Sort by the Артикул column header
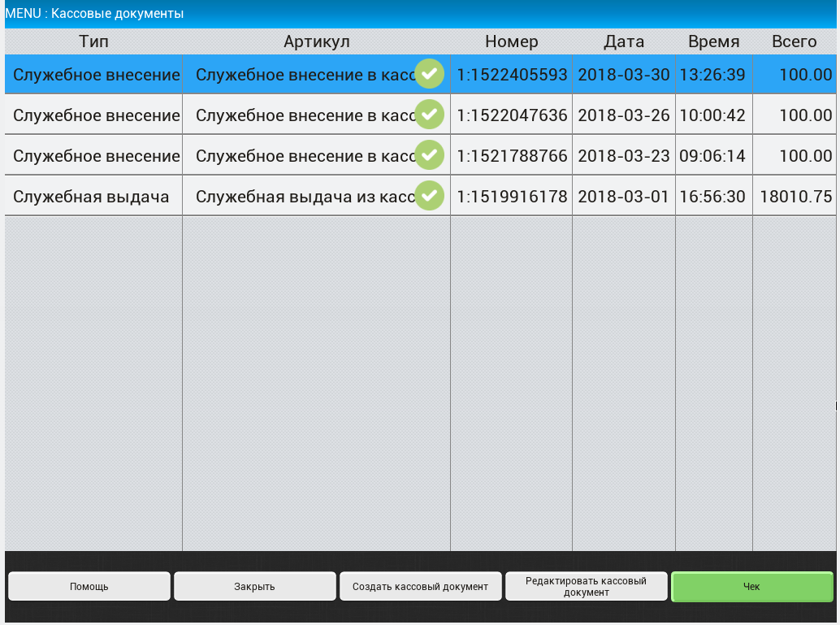Viewport: 840px width, 625px height. (317, 41)
